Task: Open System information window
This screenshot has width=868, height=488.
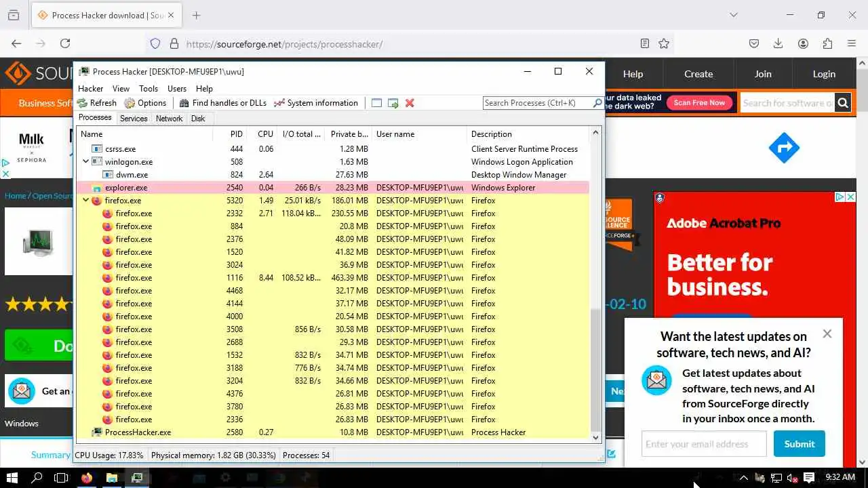Action: tap(316, 103)
